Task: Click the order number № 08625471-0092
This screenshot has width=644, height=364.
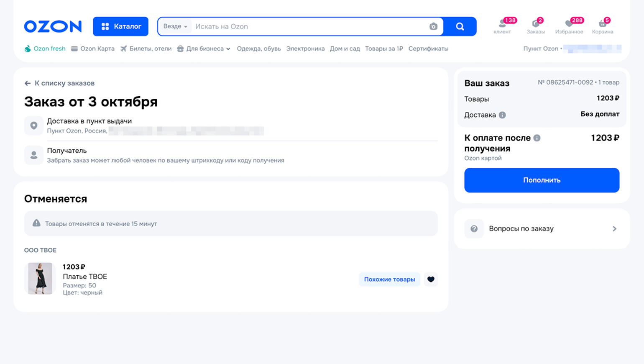Action: [565, 82]
